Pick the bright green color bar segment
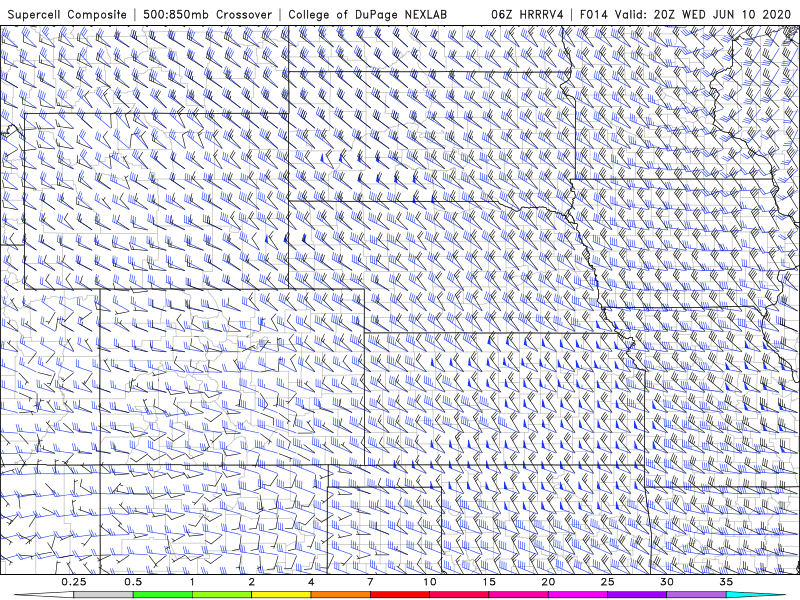 (163, 595)
